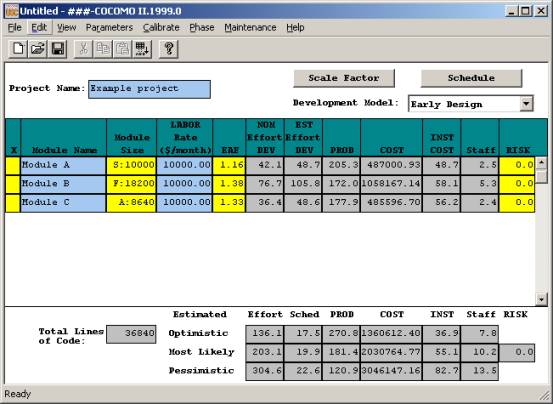The height and width of the screenshot is (404, 553).
Task: Click Pessimistic effort value 304.6
Action: (x=265, y=371)
